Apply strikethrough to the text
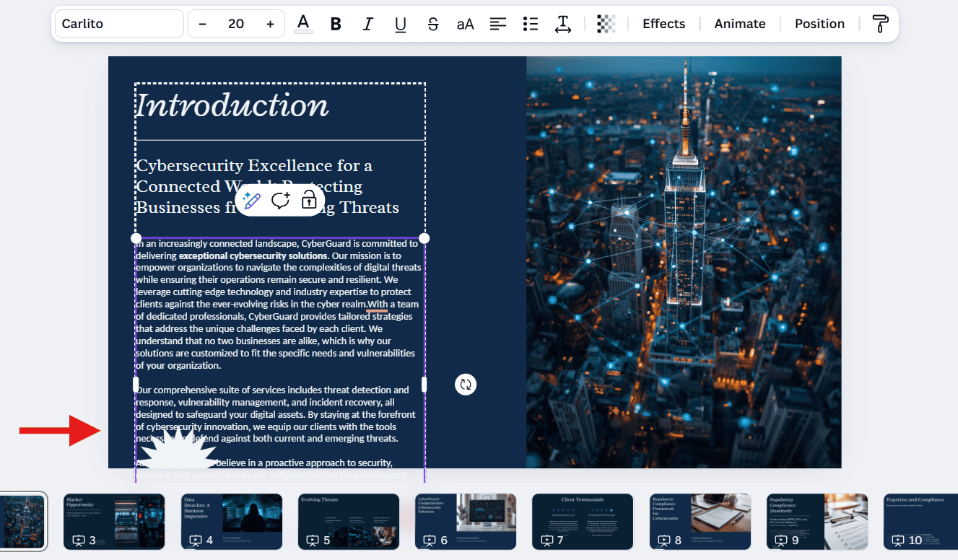This screenshot has height=560, width=958. [x=432, y=24]
